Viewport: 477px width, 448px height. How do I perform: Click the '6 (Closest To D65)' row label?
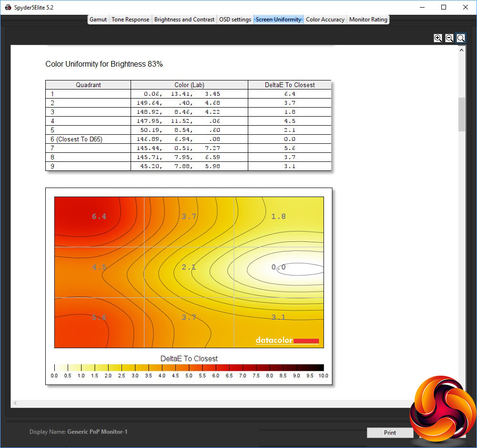coord(76,139)
